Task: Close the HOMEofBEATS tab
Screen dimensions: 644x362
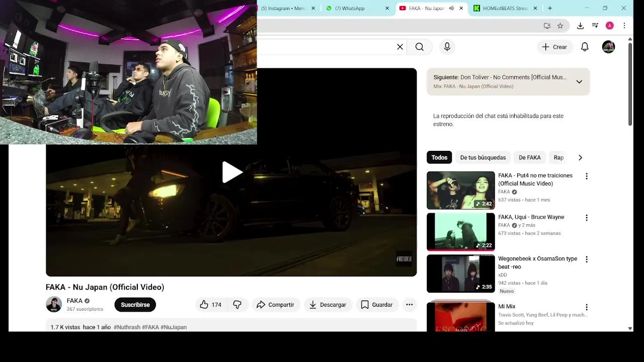Action: [535, 8]
